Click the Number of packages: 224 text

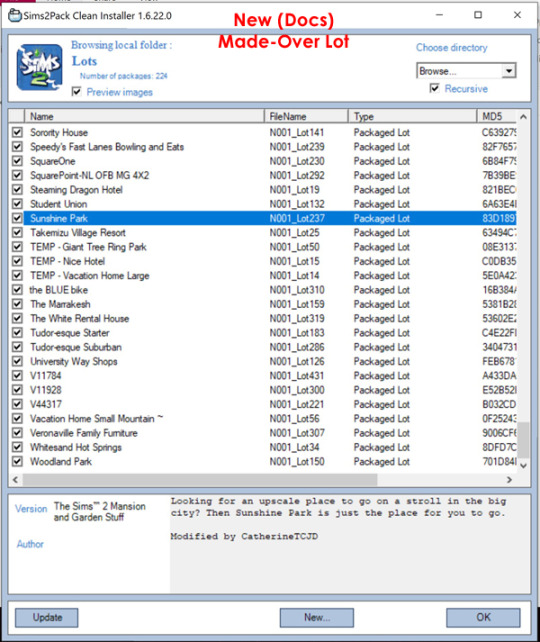pos(123,76)
